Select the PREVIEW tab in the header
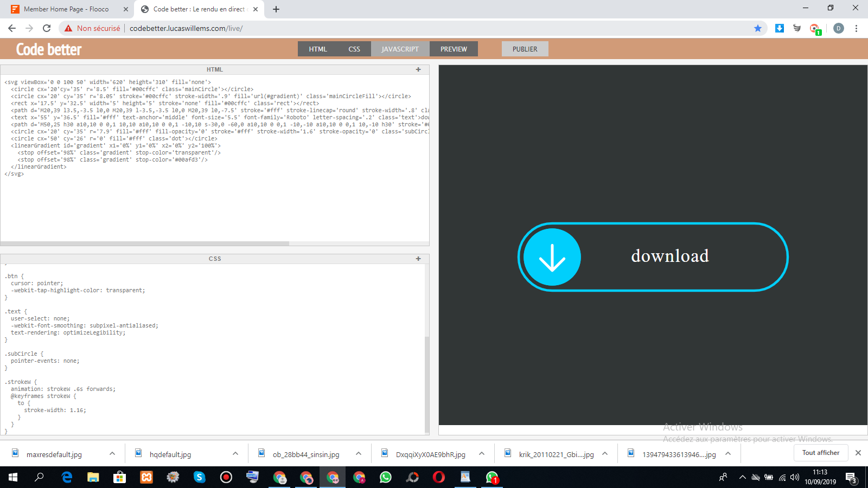Screen dimensions: 868x488 click(x=454, y=49)
